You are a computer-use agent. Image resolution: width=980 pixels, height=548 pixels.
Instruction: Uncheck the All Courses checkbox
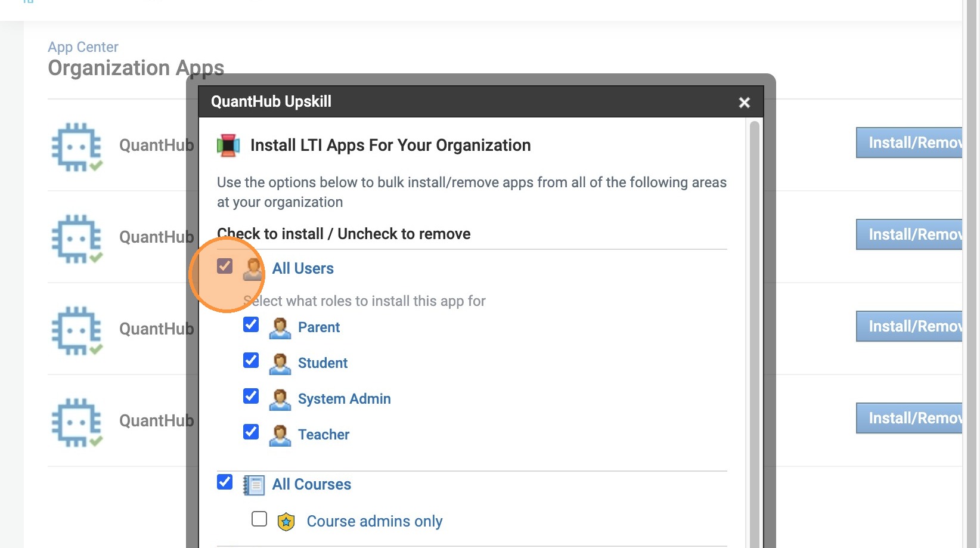225,482
